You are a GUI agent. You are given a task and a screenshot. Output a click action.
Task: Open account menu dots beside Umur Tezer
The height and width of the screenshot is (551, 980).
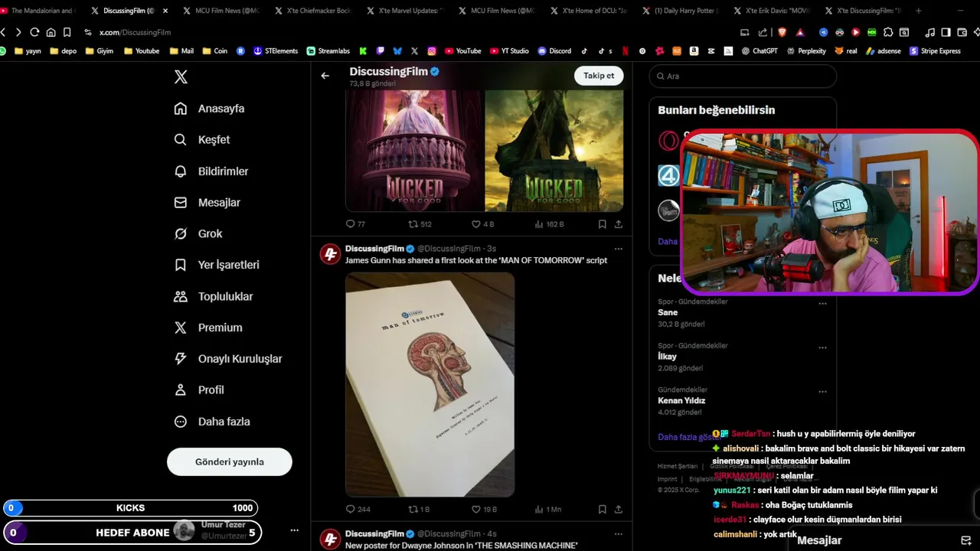(294, 530)
